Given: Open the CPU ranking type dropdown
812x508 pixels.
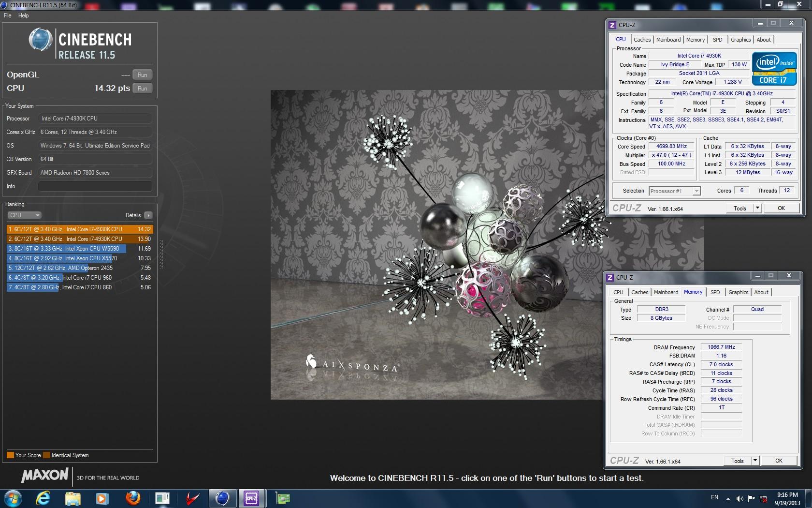Looking at the screenshot, I should pyautogui.click(x=24, y=215).
